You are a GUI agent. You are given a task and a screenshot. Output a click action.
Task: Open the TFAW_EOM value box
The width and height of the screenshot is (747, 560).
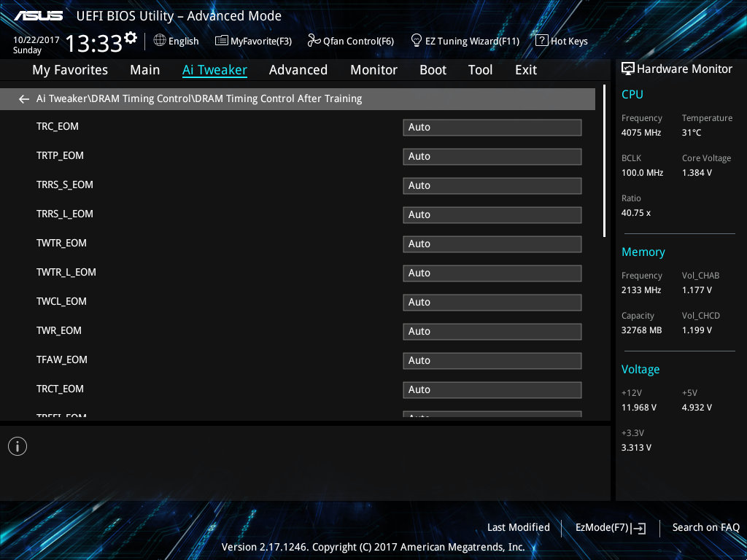click(x=492, y=361)
